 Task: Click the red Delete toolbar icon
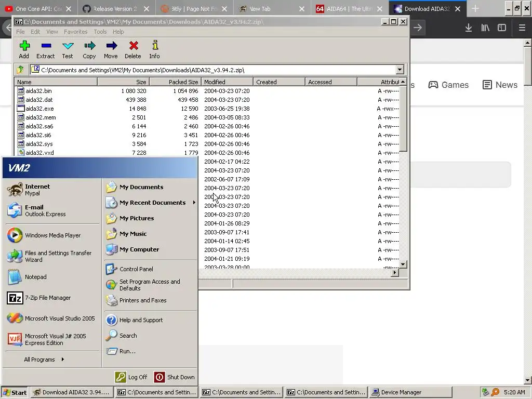coord(133,49)
